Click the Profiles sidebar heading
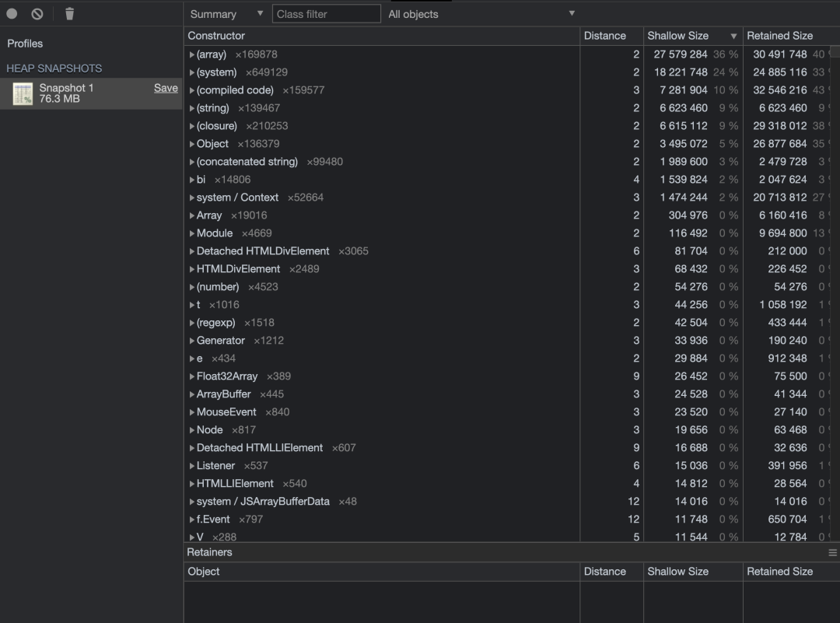 [25, 44]
